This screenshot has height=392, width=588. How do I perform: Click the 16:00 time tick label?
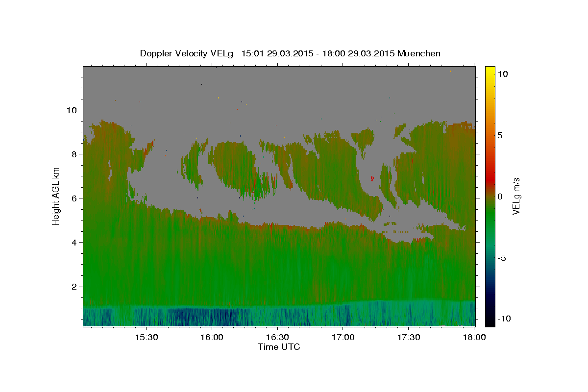pos(212,338)
